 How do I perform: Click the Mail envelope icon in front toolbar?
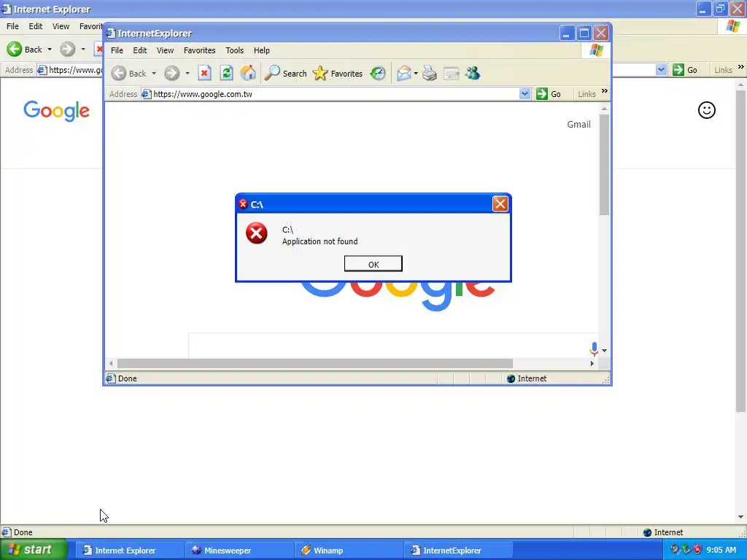click(x=403, y=74)
